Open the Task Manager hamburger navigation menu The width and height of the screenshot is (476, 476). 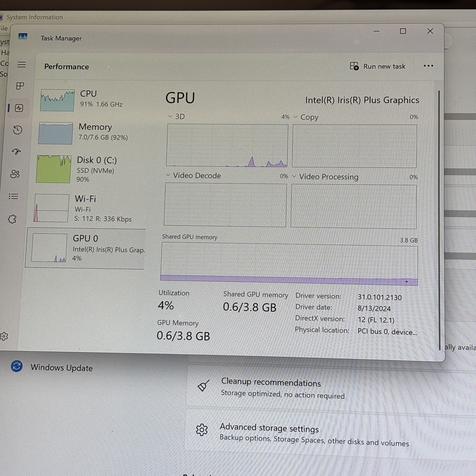(22, 65)
